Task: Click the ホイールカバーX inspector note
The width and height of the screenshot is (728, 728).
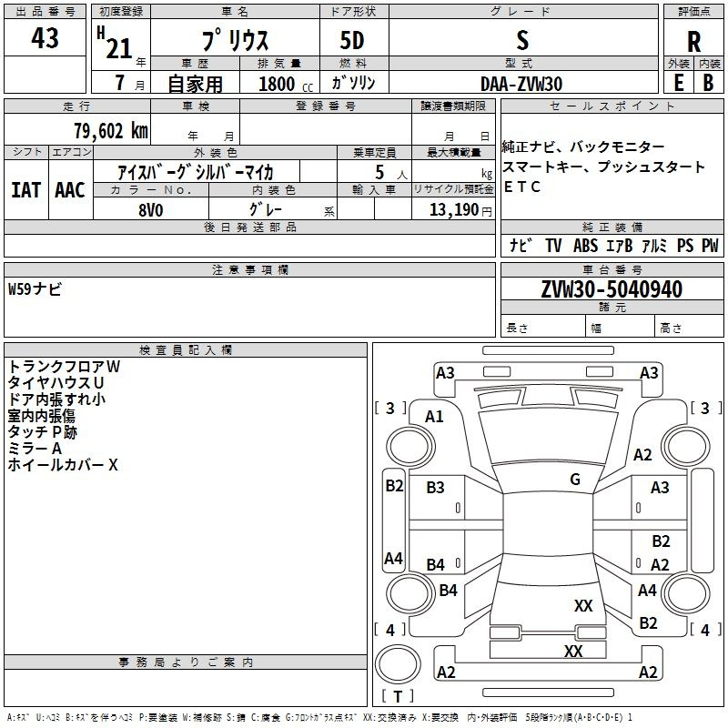Action: click(x=63, y=465)
